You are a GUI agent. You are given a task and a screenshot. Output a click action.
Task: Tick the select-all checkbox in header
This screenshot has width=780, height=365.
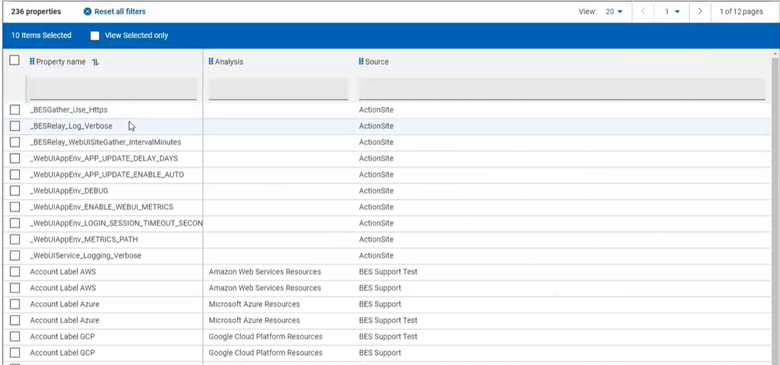[14, 61]
